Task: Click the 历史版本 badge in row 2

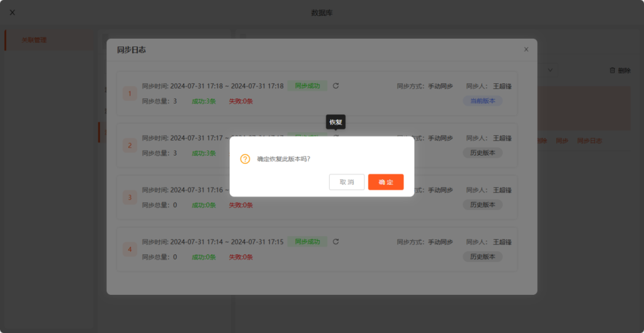Action: click(x=482, y=153)
